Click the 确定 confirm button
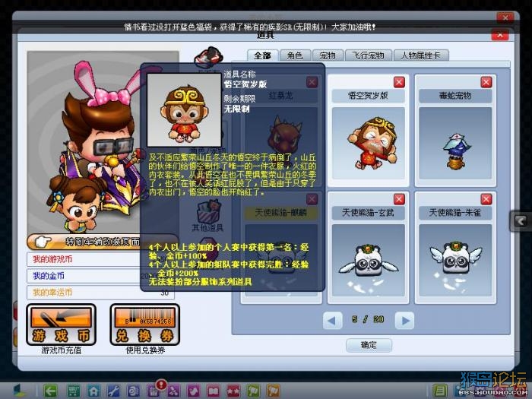This screenshot has height=399, width=532. point(369,345)
